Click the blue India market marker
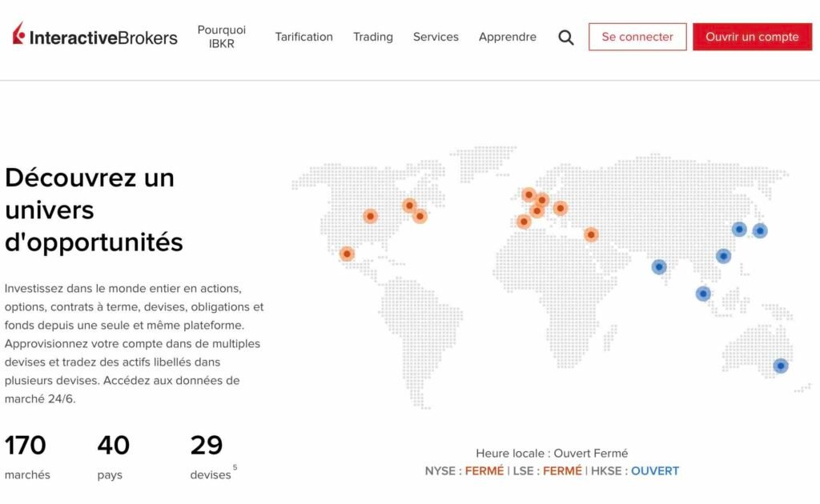820x504 pixels. click(x=659, y=267)
